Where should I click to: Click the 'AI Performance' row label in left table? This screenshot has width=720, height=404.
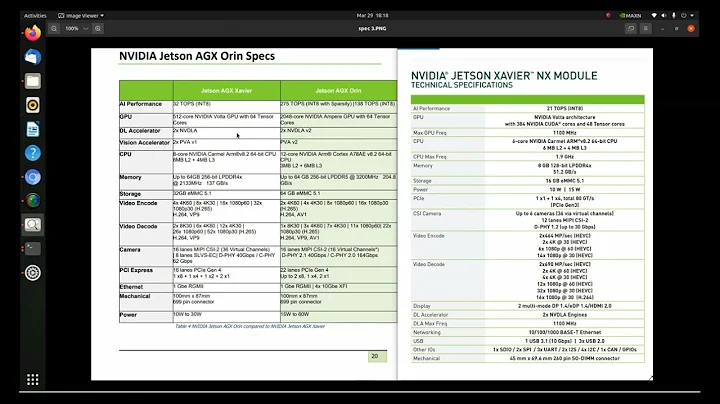coord(141,104)
